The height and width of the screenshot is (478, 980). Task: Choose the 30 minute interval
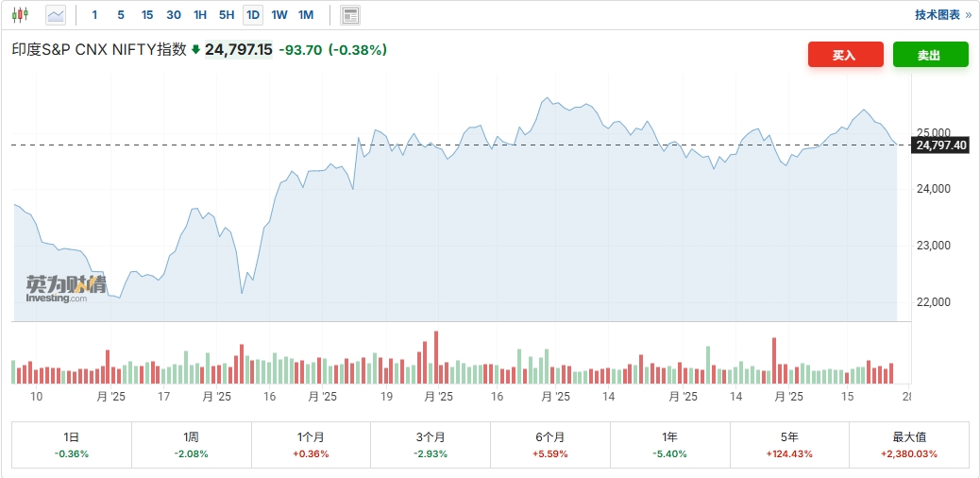pos(174,15)
